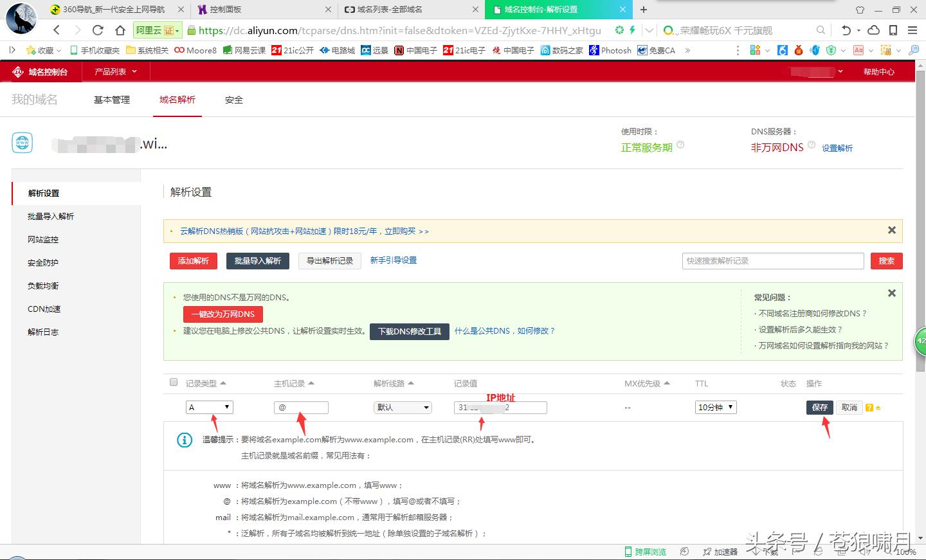Click the yellow help icon beside 取消
Screen dimensions: 926x560
coord(870,407)
